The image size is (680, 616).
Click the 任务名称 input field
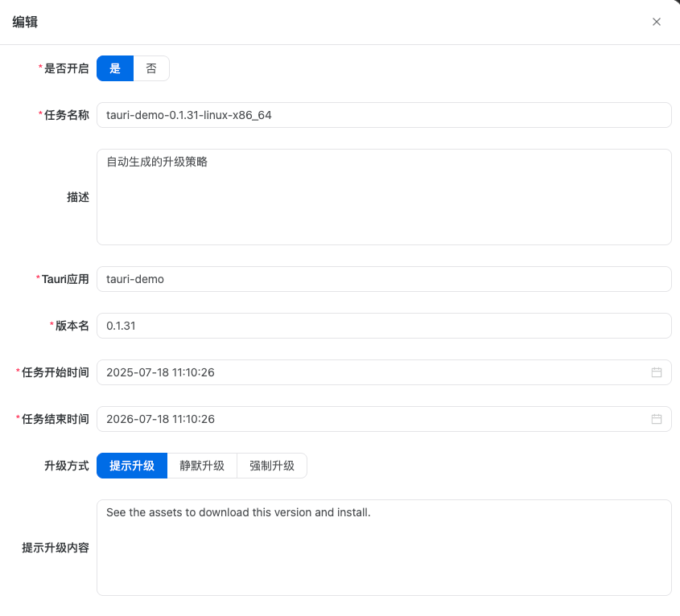pos(384,115)
